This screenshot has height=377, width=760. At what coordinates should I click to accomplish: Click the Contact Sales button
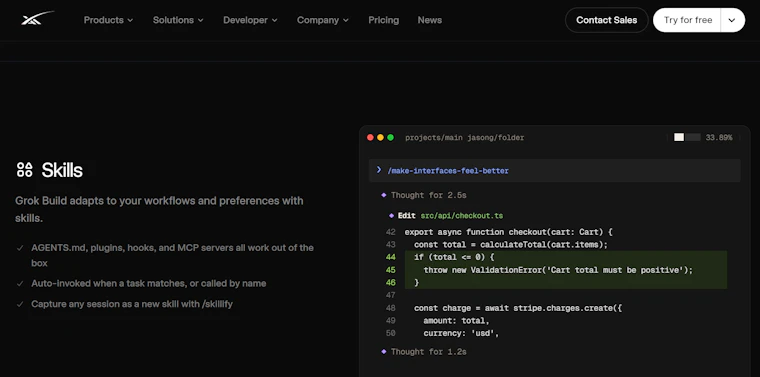tap(606, 20)
